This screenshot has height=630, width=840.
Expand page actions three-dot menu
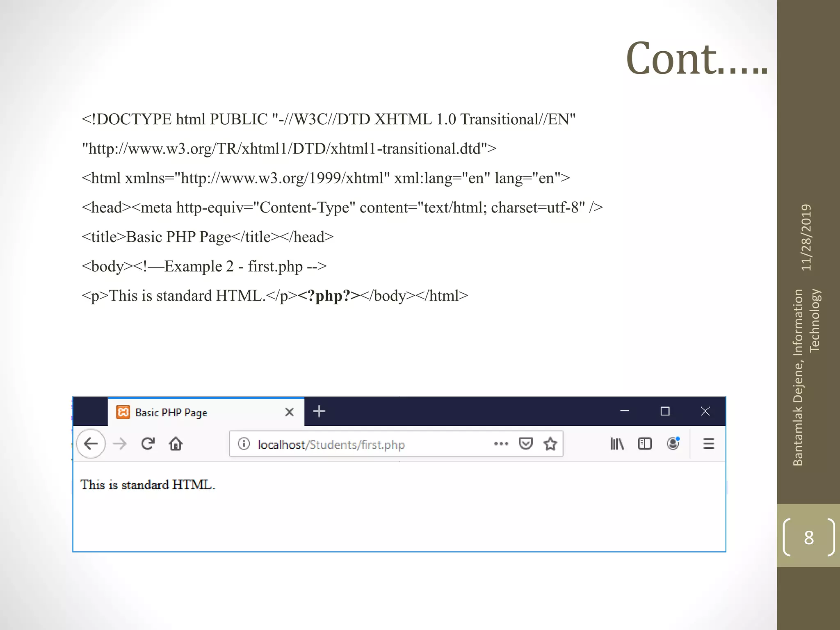coord(501,444)
